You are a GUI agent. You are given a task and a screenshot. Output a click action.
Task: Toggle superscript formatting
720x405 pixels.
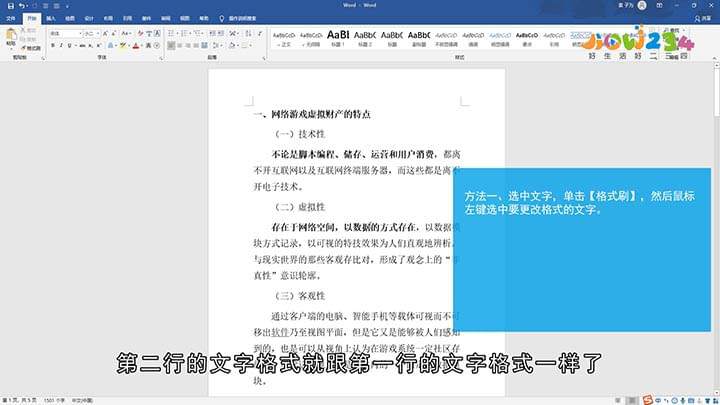99,45
